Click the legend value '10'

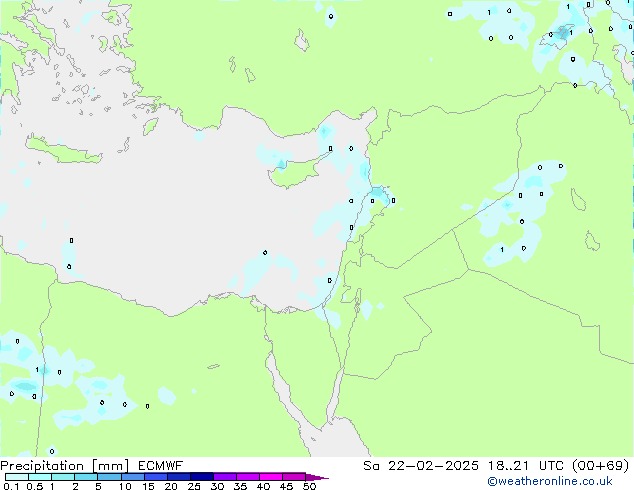125,486
